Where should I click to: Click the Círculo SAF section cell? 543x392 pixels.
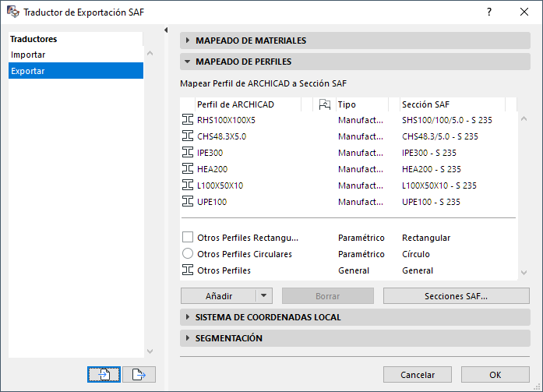pyautogui.click(x=416, y=254)
